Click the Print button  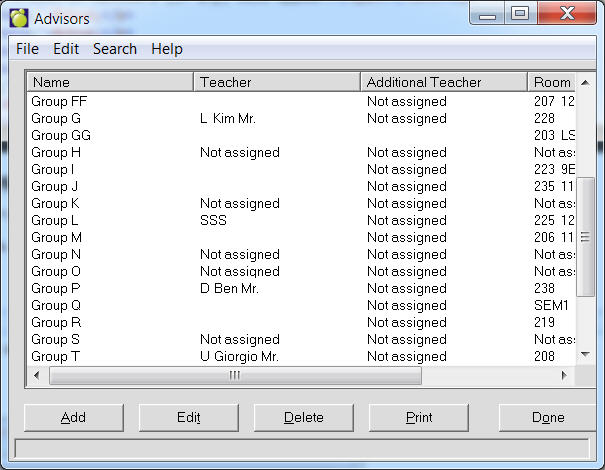coord(419,418)
